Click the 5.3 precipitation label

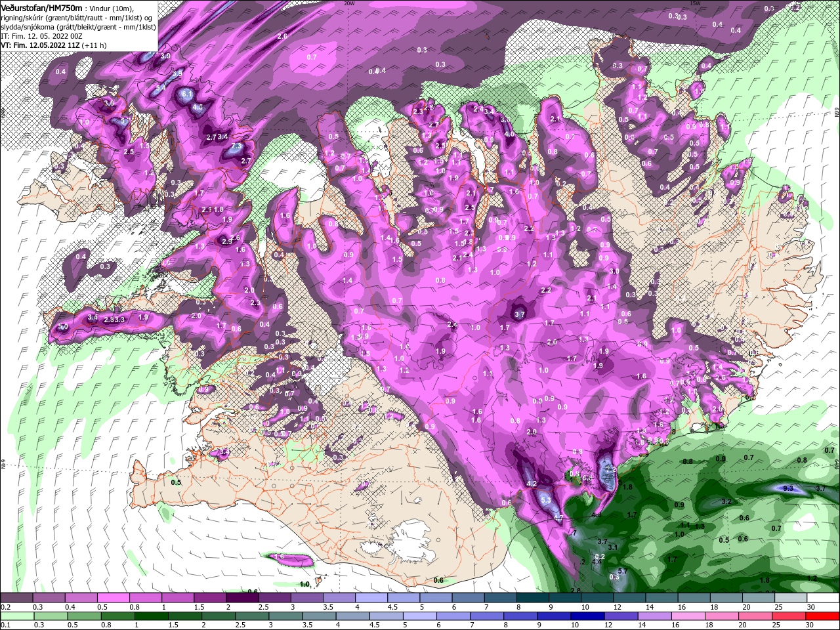pos(546,500)
